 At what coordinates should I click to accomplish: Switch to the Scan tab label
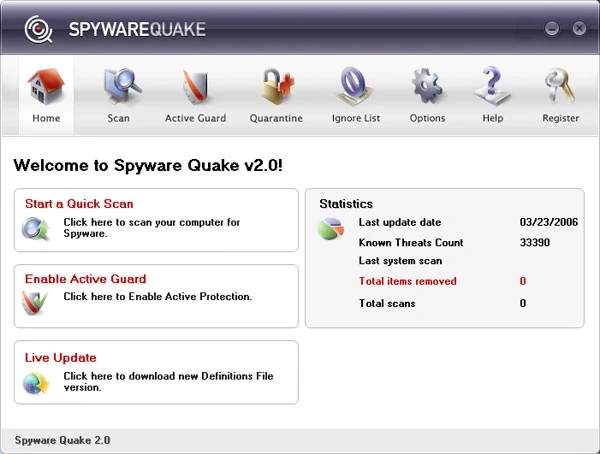[x=119, y=118]
